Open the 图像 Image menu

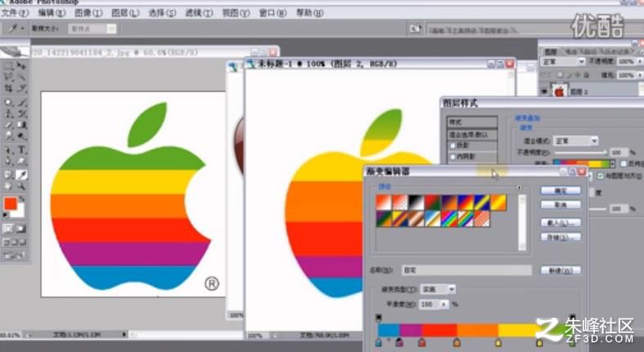88,13
